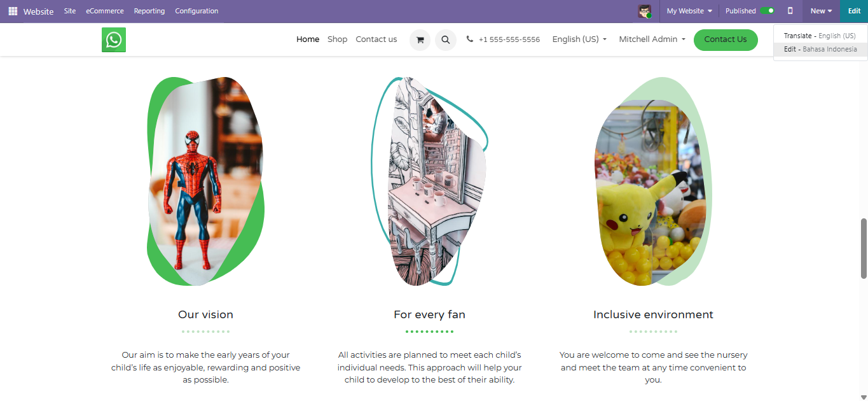Open the English (US) language dropdown
Viewport: 868px width, 401px height.
(x=579, y=39)
